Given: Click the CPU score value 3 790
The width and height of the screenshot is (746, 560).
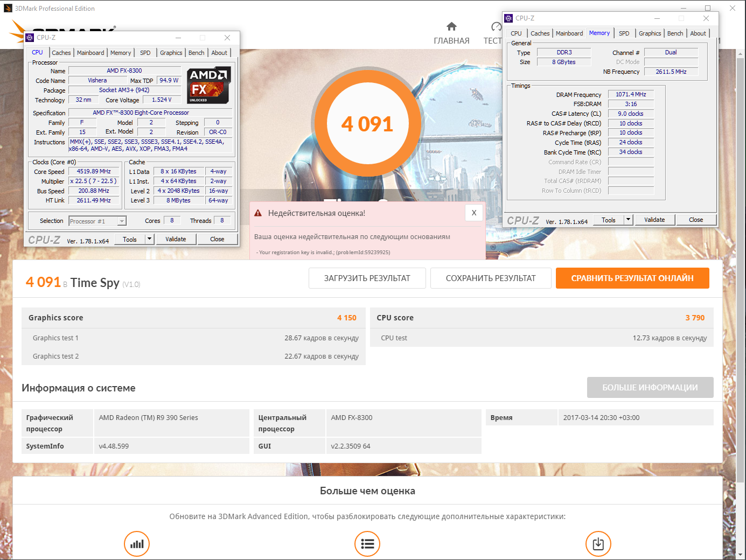Looking at the screenshot, I should point(695,318).
